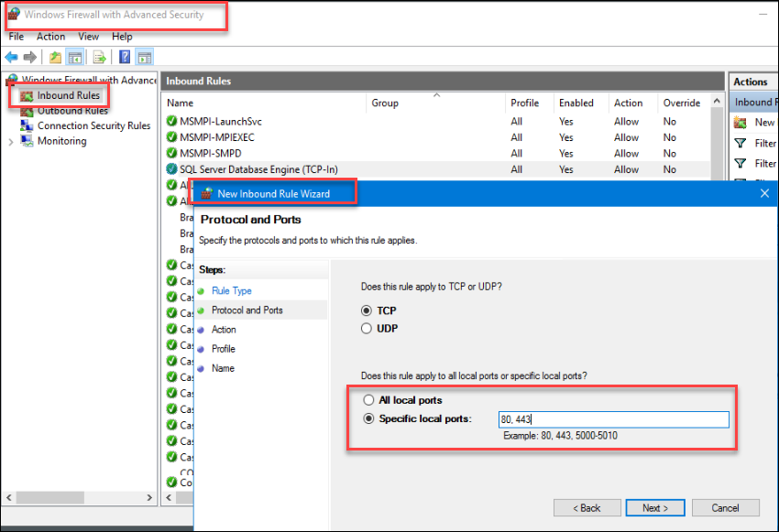
Task: Open the Action menu
Action: (50, 37)
